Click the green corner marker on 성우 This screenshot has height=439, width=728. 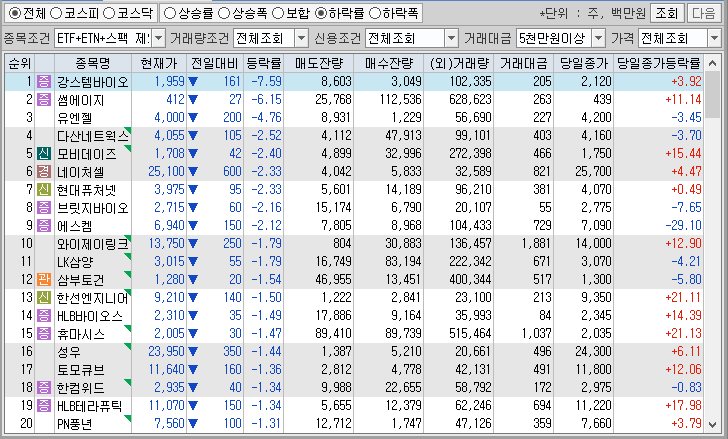coord(128,347)
